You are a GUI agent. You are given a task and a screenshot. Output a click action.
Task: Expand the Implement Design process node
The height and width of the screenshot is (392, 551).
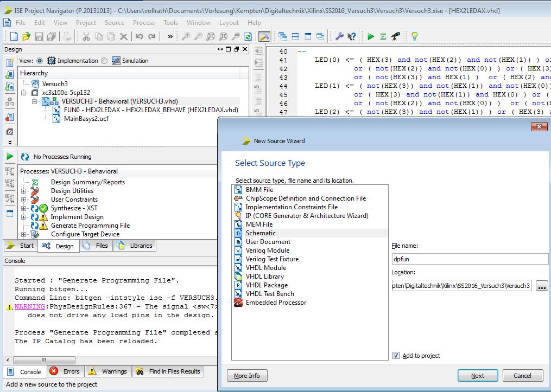click(x=24, y=217)
